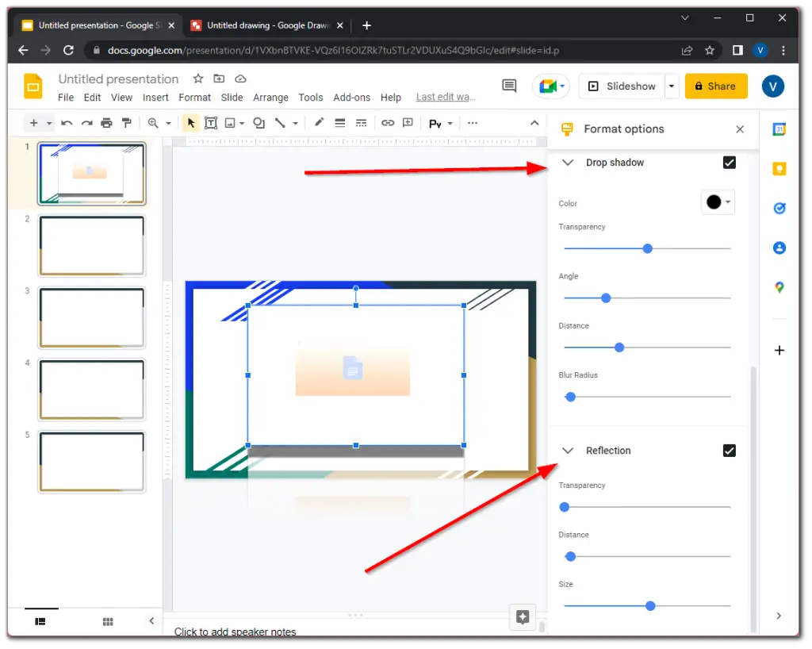Viewport: 812px width, 649px height.
Task: Open the Arrange menu
Action: tap(270, 97)
